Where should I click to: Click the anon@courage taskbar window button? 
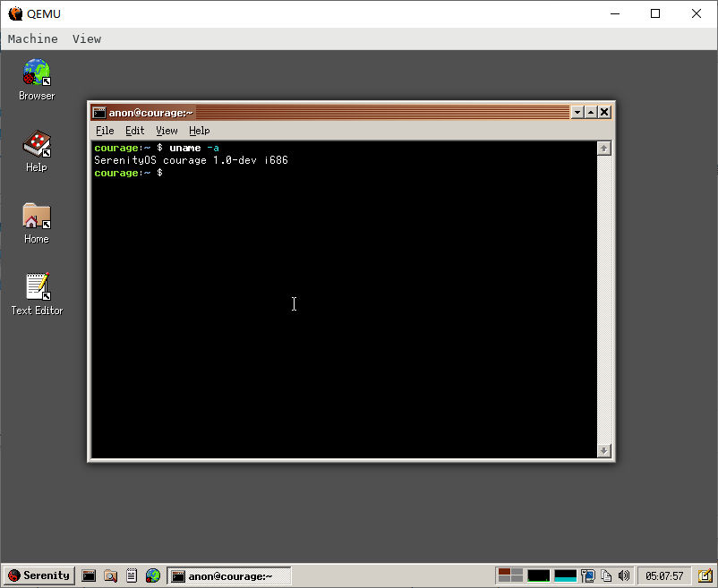[x=228, y=575]
